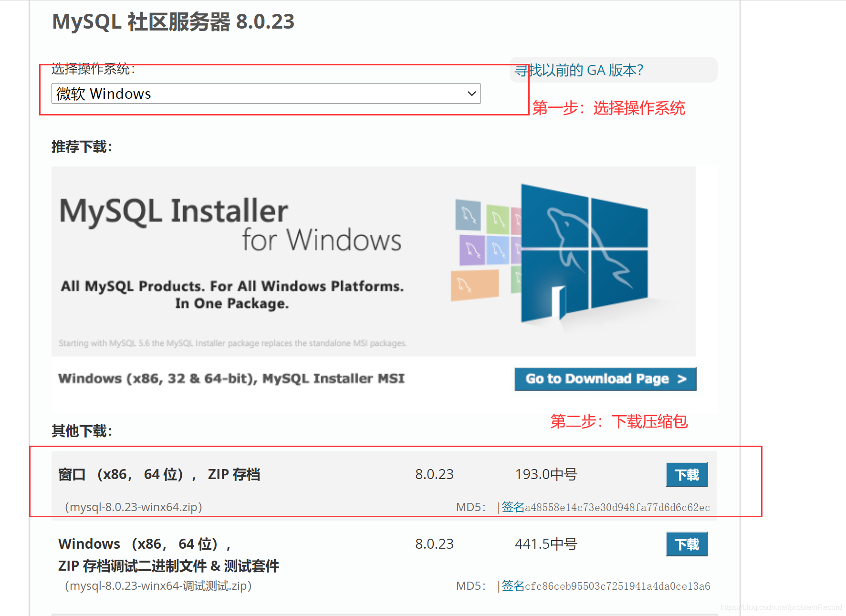This screenshot has height=616, width=846.
Task: Select the 推荐下载: section heading
Action: point(82,146)
